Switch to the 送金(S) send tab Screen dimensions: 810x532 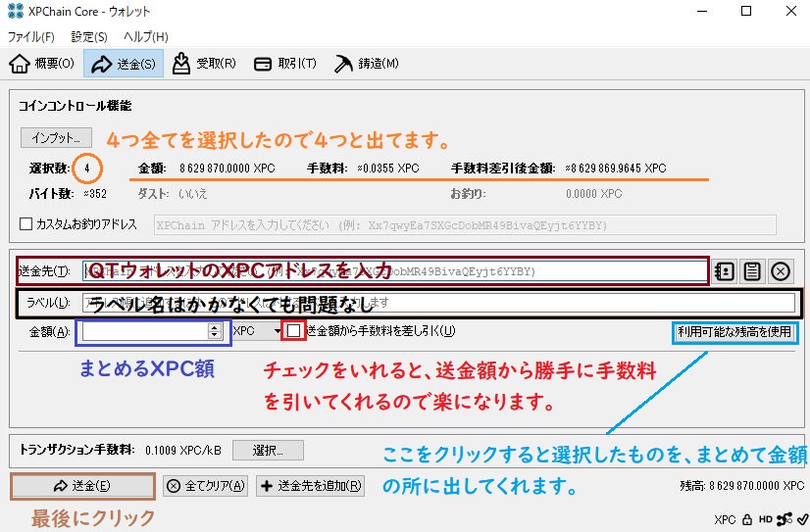(x=124, y=64)
